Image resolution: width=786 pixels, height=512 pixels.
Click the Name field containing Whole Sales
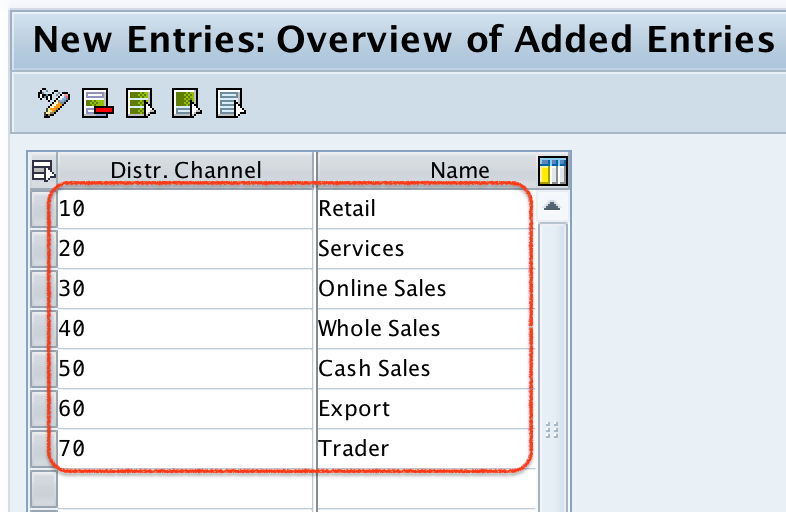point(426,329)
